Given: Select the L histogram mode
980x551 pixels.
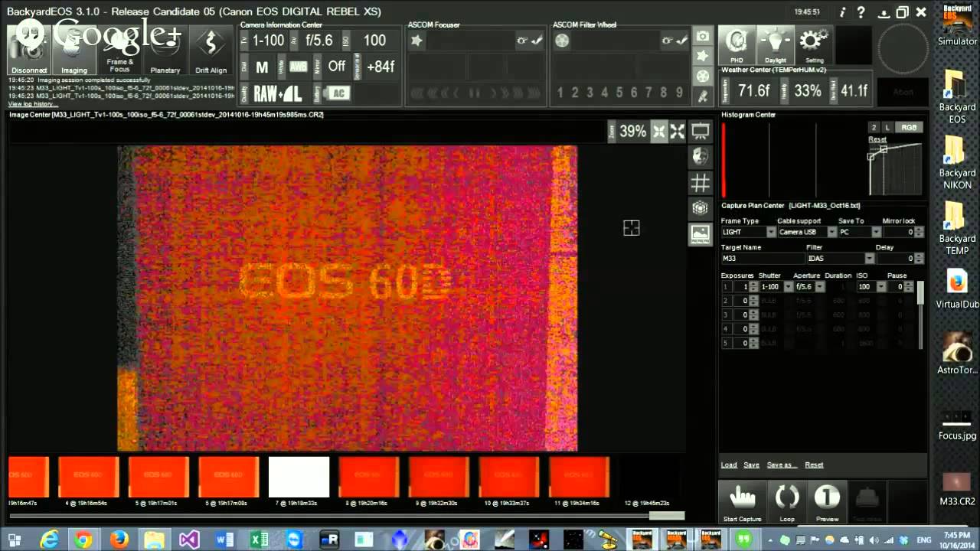Looking at the screenshot, I should [887, 128].
